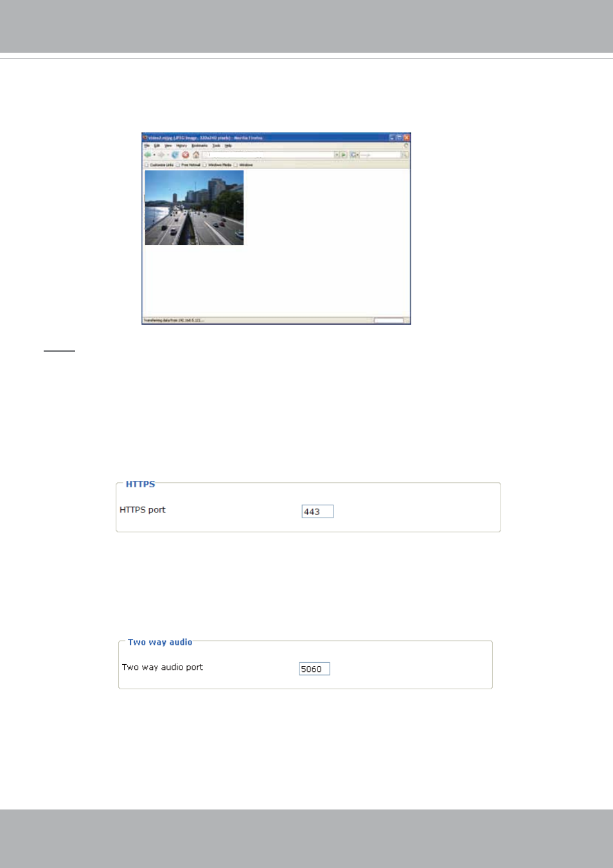Click the 'Two way audio' group heading
The image size is (613, 868).
[x=160, y=642]
